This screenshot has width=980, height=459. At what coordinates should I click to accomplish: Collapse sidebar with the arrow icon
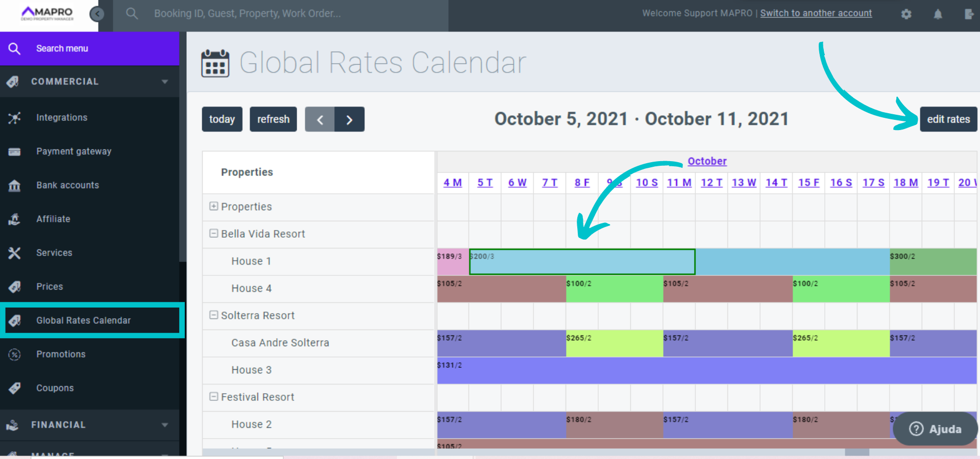(x=97, y=14)
